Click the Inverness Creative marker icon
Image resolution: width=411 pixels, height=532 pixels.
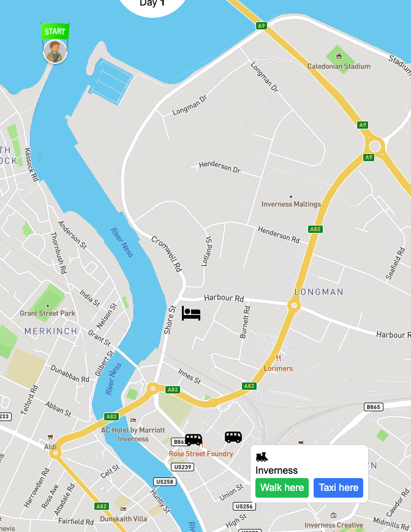333,515
